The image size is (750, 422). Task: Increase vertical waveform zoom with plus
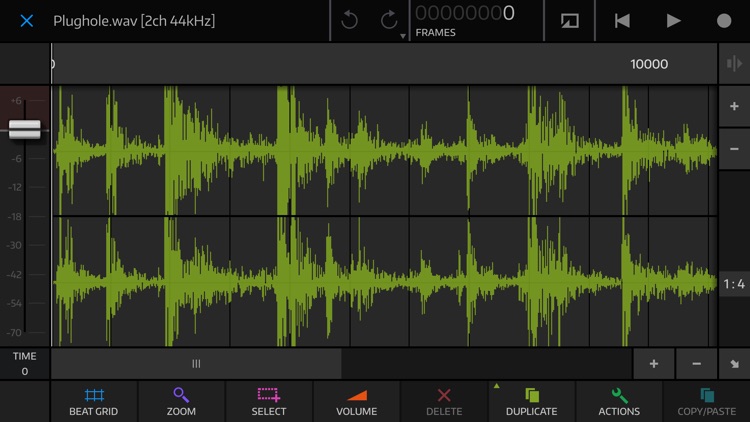734,106
